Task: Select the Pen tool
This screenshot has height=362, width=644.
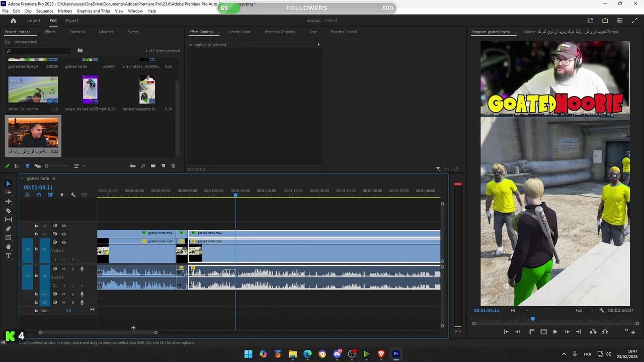Action: [x=8, y=229]
